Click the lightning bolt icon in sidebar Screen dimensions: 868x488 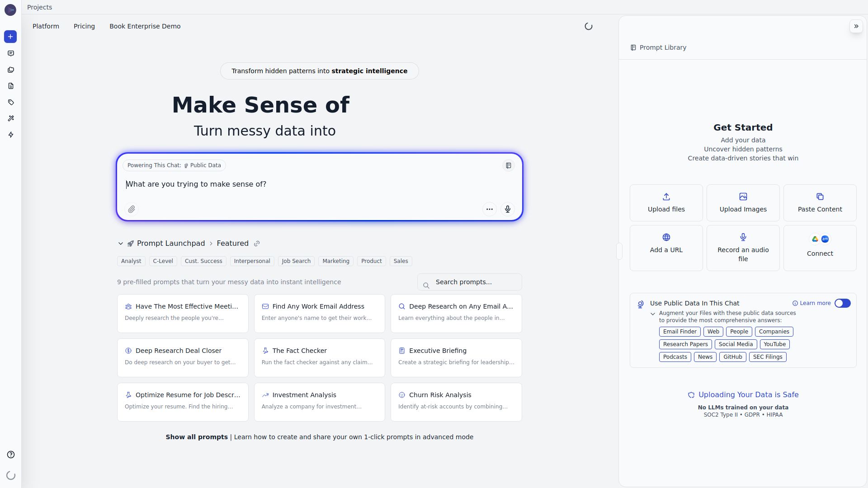coord(10,135)
